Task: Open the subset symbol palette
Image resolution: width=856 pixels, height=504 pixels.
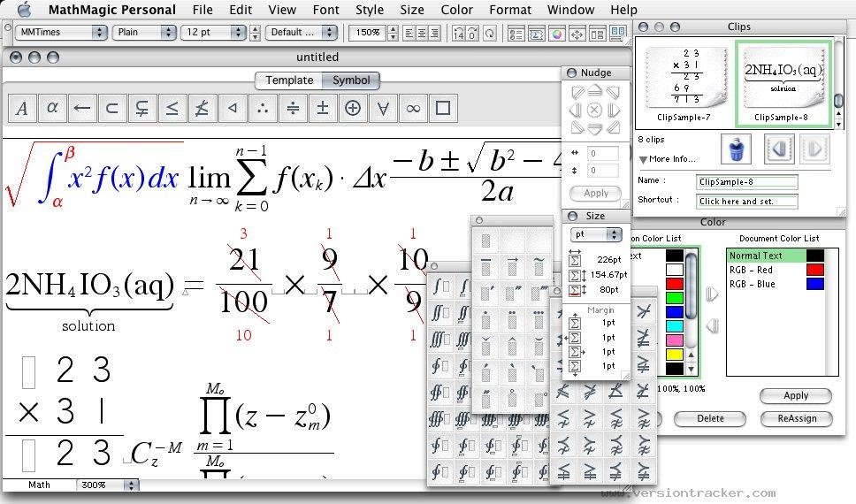Action: (112, 108)
